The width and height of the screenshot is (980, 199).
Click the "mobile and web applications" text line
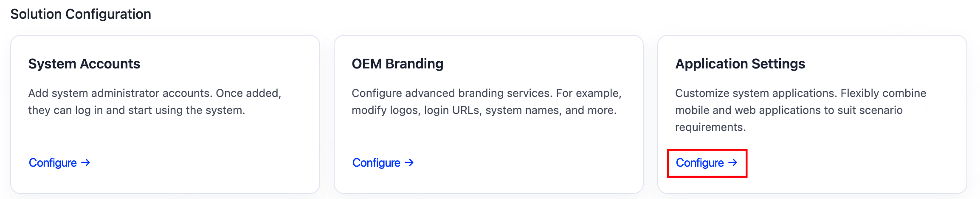(789, 110)
